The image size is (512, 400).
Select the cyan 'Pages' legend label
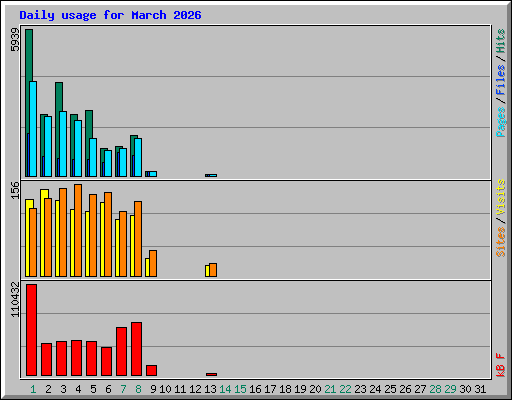501,122
